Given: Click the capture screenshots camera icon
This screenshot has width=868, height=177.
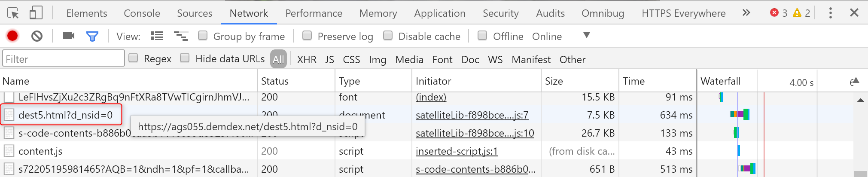Looking at the screenshot, I should [68, 36].
